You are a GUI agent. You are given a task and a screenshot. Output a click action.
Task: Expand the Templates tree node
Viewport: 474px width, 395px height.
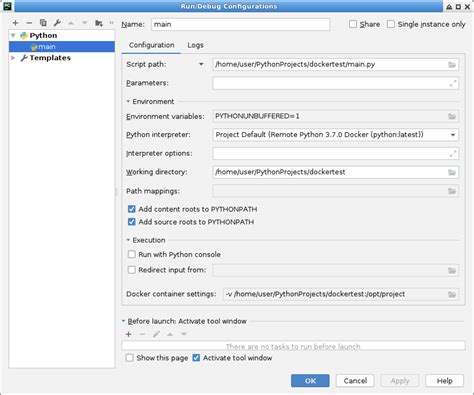click(13, 58)
